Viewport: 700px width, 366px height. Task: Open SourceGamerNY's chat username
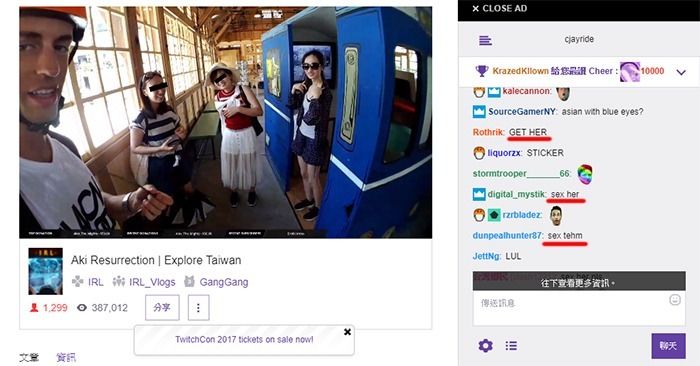[x=522, y=112]
